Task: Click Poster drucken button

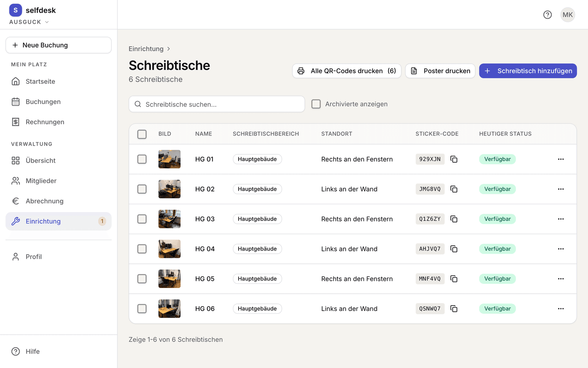Action: click(x=440, y=71)
